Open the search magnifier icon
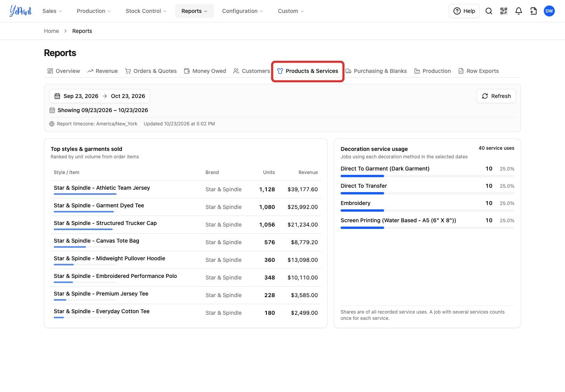Screen dimensions: 565x392 (x=489, y=11)
